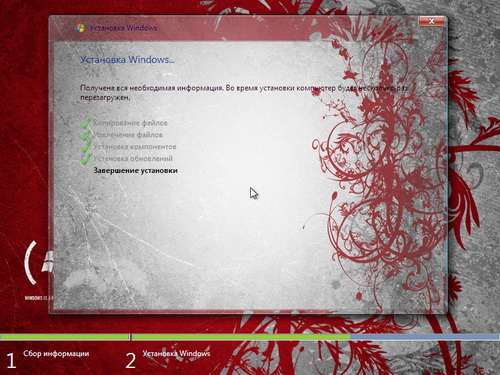500x375 pixels.
Task: Click the unfilled blue part of progress bar
Action: (425, 337)
